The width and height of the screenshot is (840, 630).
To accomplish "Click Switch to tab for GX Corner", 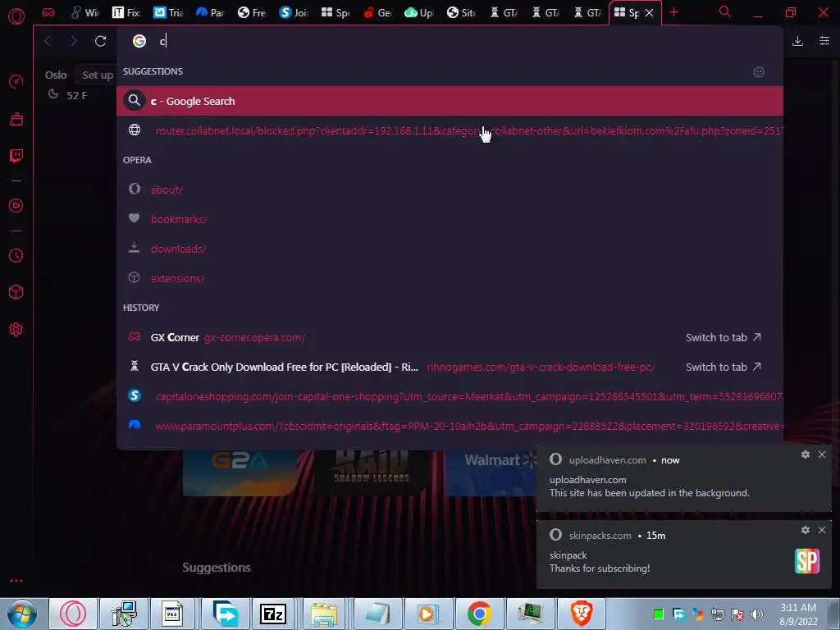I will (724, 337).
